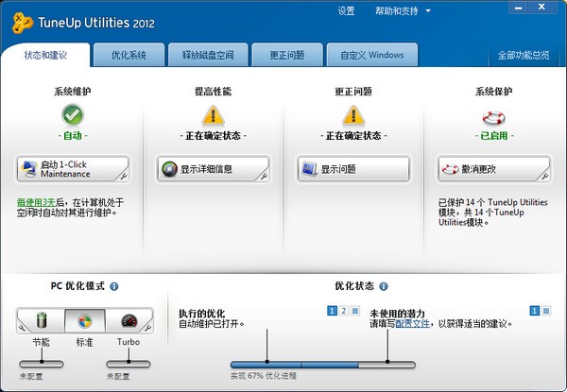This screenshot has width=567, height=392.
Task: Open wrench settings for Turbo mode
Action: (x=147, y=328)
